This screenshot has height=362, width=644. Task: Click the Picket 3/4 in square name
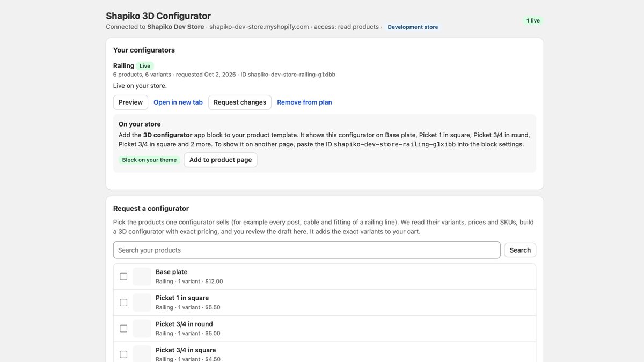point(186,350)
